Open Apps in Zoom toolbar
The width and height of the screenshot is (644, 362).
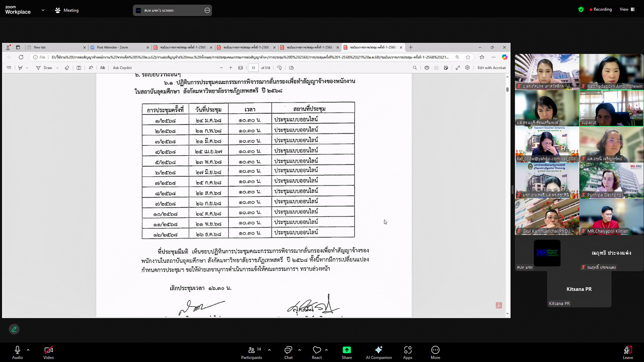click(408, 352)
